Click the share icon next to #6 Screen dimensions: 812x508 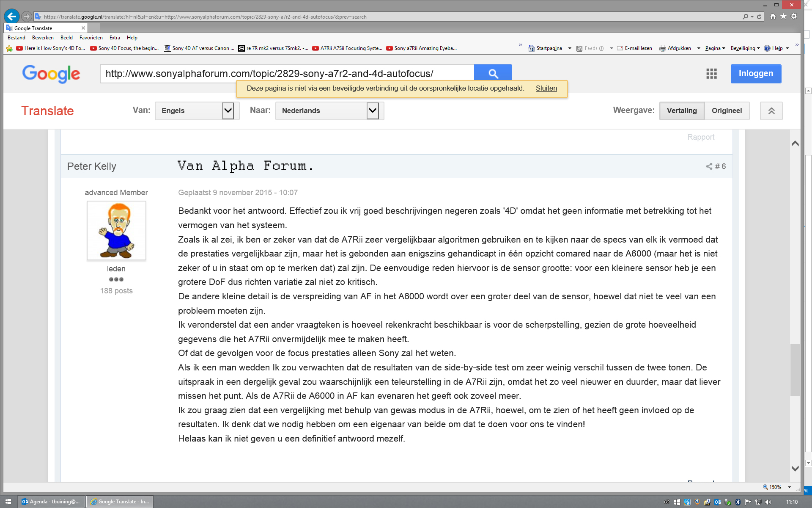tap(709, 166)
